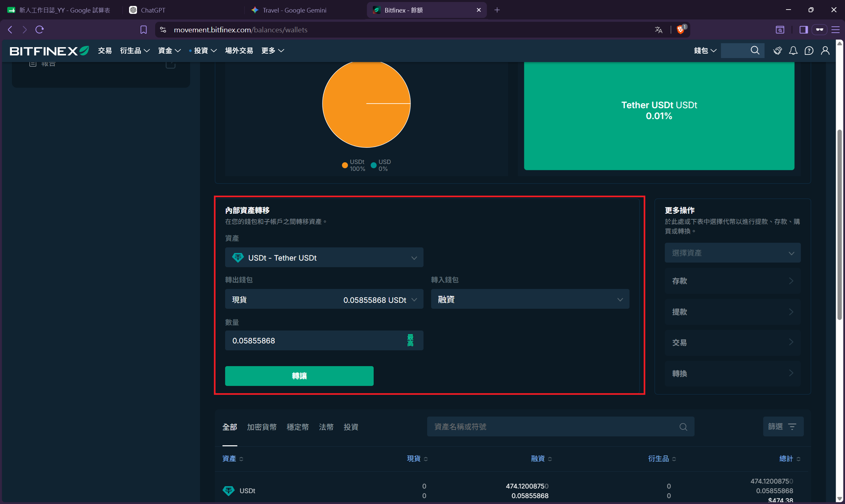Click the filter lines icon next to 篩選
The height and width of the screenshot is (504, 845).
point(792,426)
